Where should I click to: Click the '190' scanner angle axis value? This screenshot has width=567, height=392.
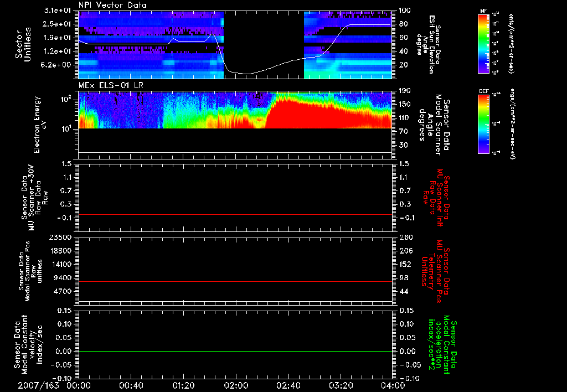point(405,91)
